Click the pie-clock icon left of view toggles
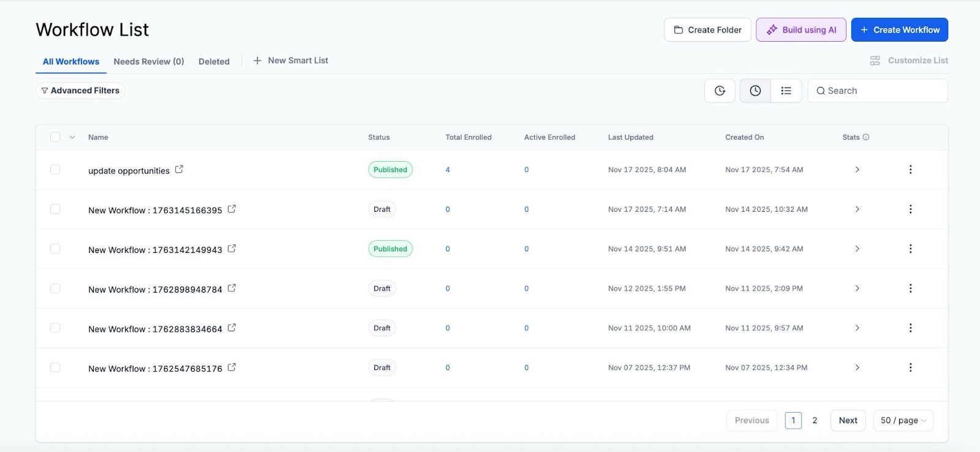980x452 pixels. coord(720,91)
